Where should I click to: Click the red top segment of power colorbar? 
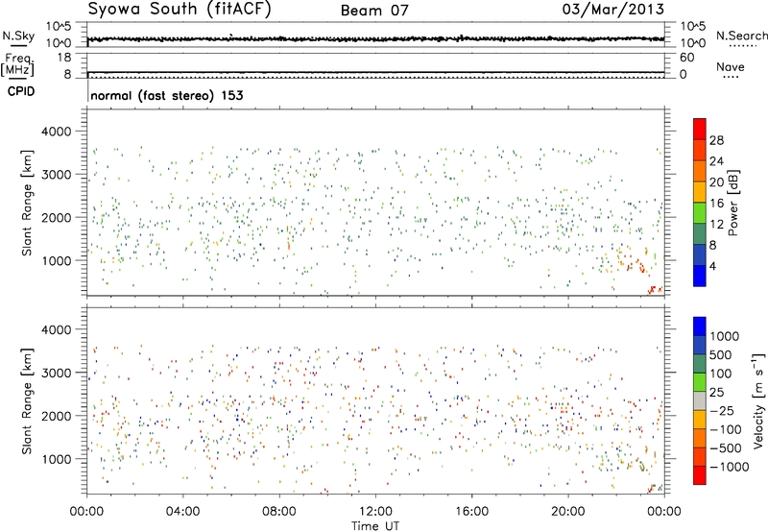(700, 129)
